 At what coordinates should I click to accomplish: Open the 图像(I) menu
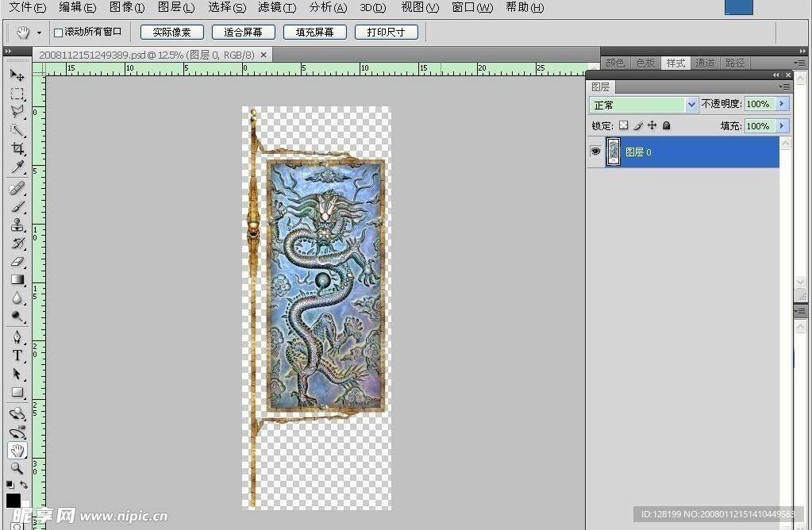click(x=127, y=7)
